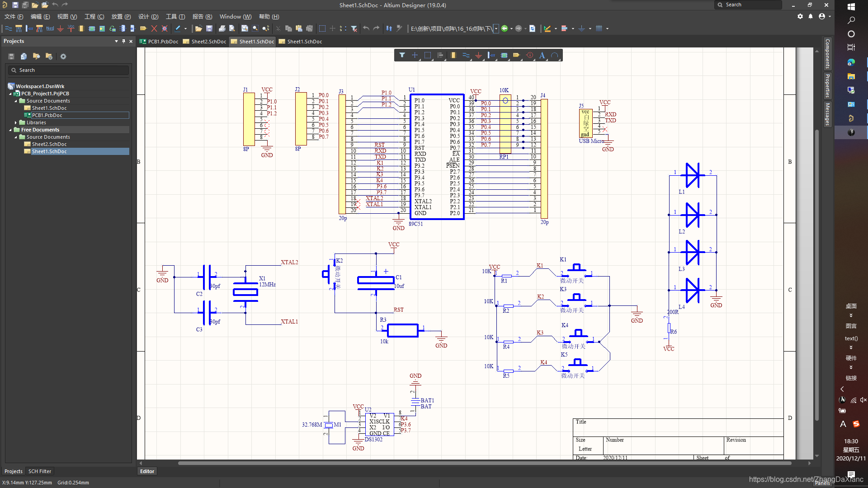Collapse the Source Documents node under Free Documents
The width and height of the screenshot is (868, 488).
[16, 137]
